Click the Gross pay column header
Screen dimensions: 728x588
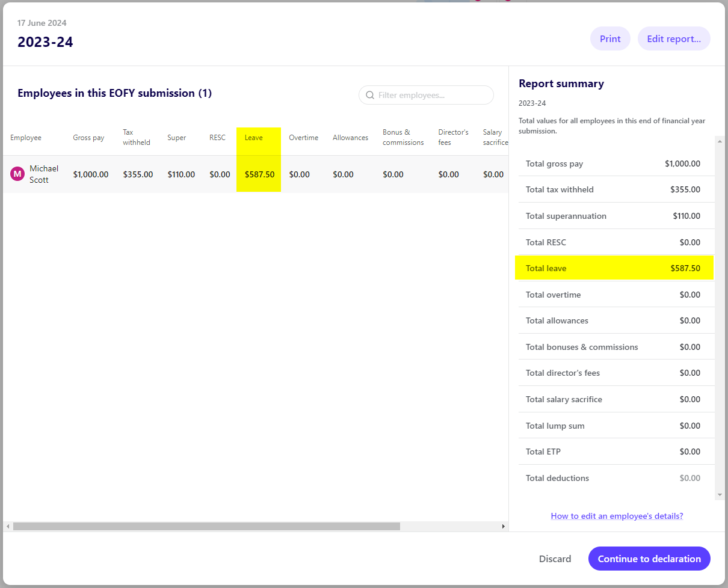coord(88,138)
